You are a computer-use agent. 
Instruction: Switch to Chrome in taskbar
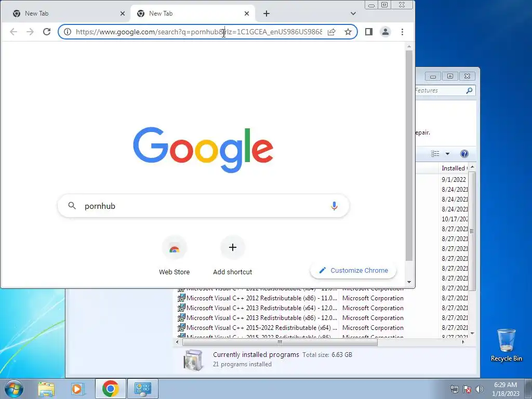pyautogui.click(x=111, y=389)
